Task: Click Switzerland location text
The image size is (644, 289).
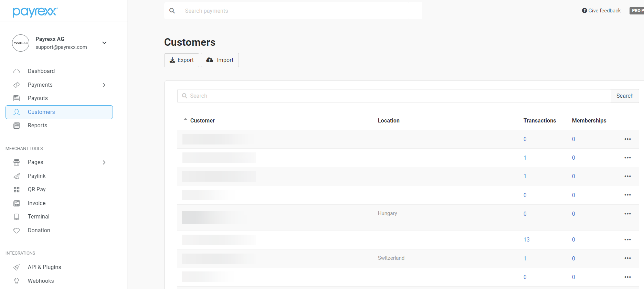Action: tap(391, 258)
